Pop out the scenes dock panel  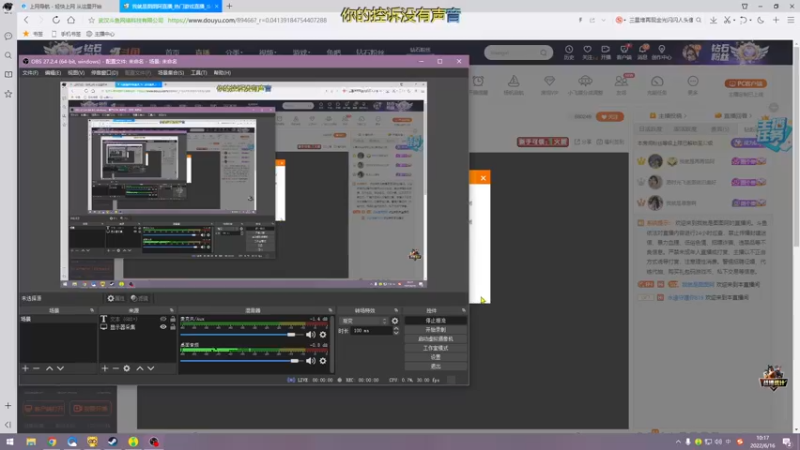coord(92,310)
